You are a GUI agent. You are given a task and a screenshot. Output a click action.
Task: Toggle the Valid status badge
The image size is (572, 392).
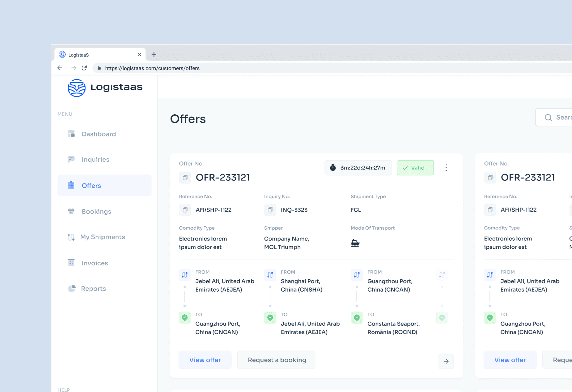tap(415, 167)
